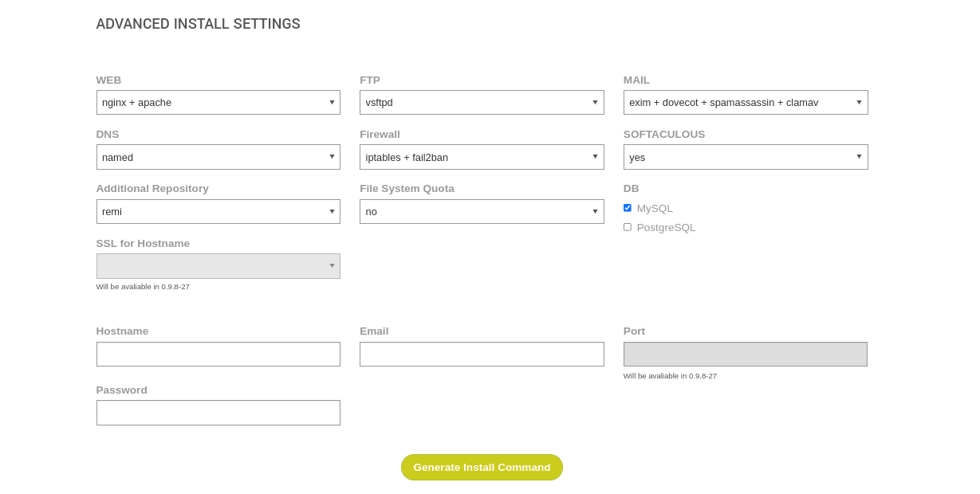The height and width of the screenshot is (494, 980).
Task: Open the Firewall dropdown showing iptables + fail2ban
Action: (x=482, y=157)
